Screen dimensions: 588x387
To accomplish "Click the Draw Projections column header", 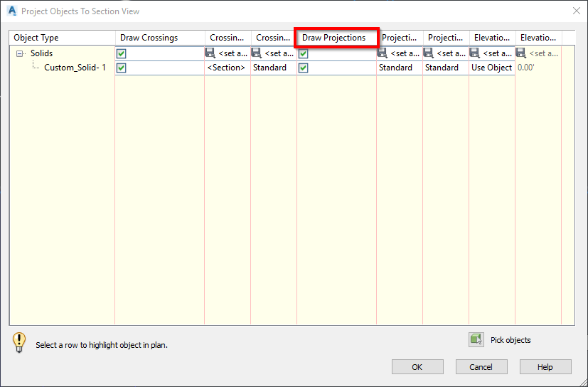I will pyautogui.click(x=337, y=38).
